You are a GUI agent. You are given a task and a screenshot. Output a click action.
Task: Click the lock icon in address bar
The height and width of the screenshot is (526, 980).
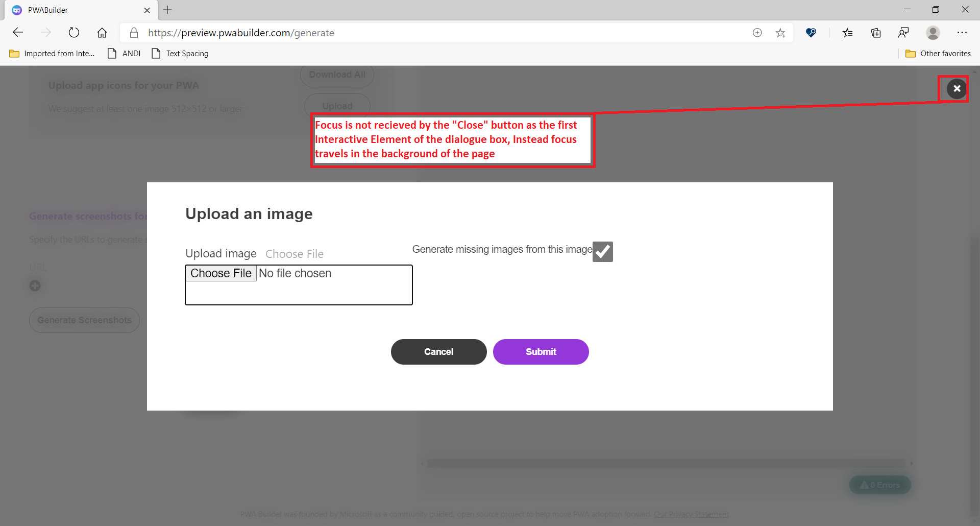[134, 32]
